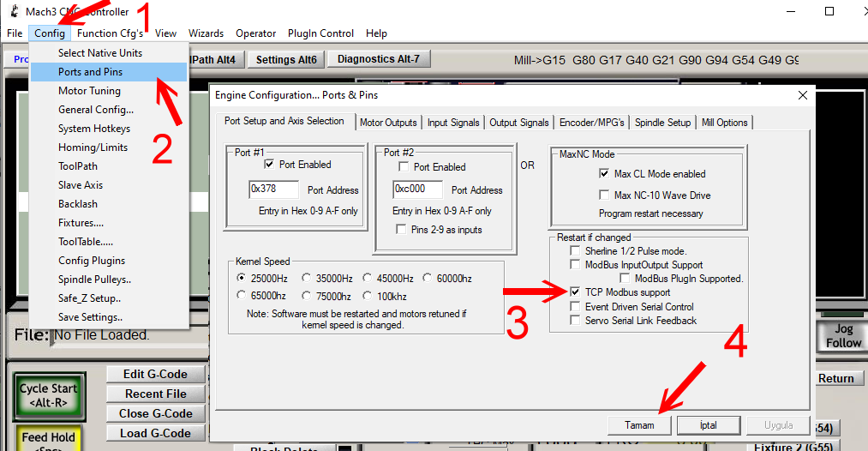Choose ToolTable..... menu entry

tap(109, 242)
